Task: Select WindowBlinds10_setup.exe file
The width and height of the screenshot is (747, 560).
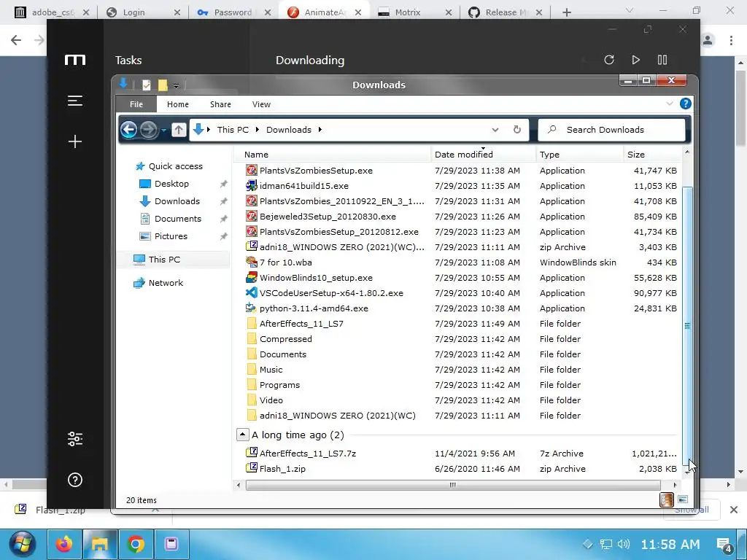Action: pos(316,278)
